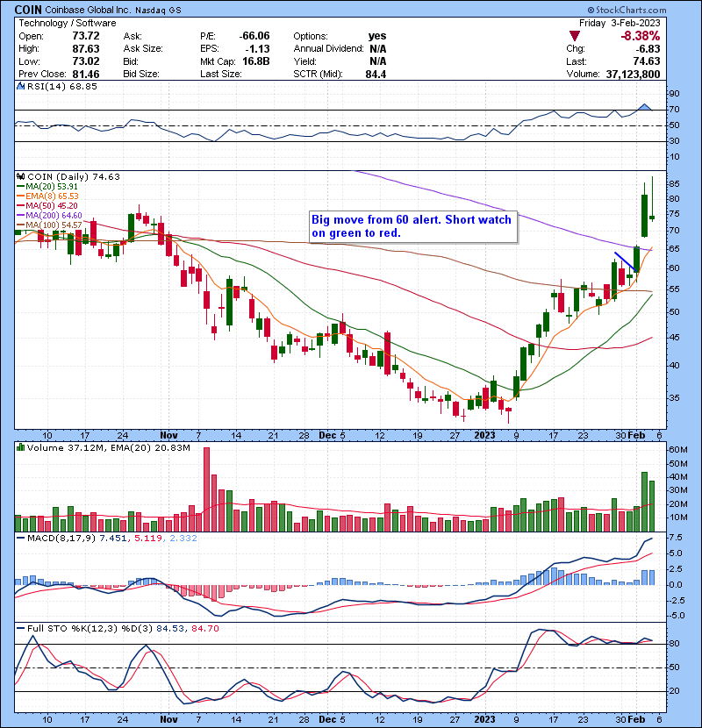Click the MACD signal value 5.119
The width and height of the screenshot is (702, 728).
click(148, 539)
